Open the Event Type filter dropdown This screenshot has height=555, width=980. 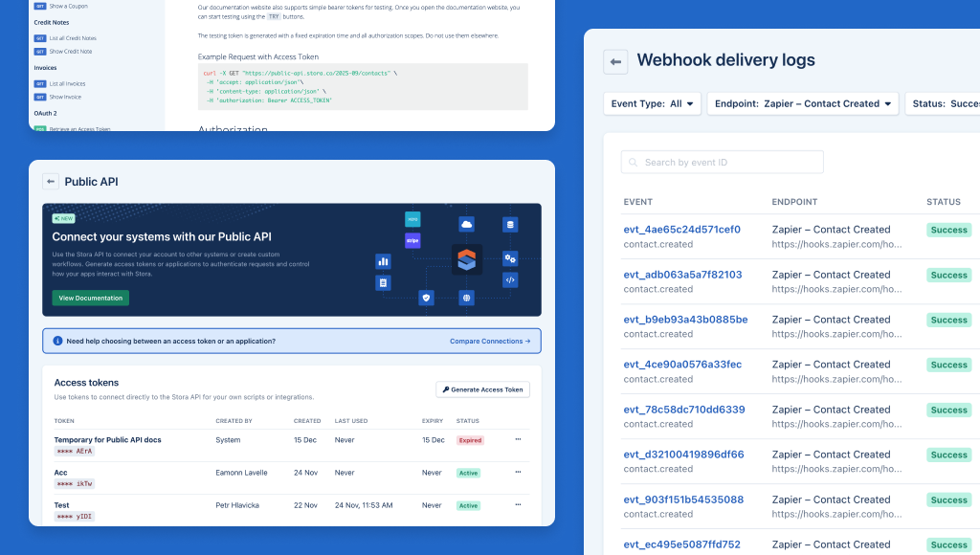coord(652,102)
